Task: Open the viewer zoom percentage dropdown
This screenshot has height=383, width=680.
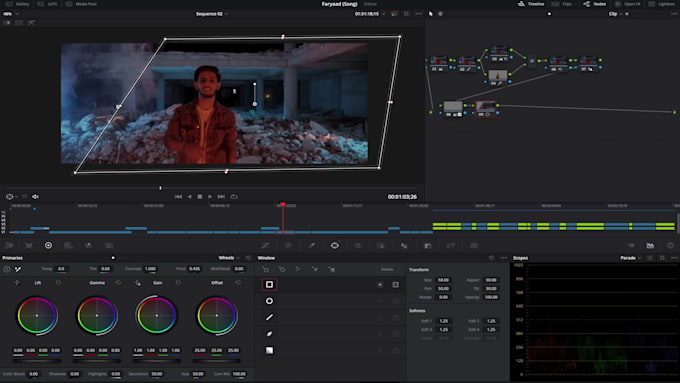Action: pyautogui.click(x=10, y=14)
